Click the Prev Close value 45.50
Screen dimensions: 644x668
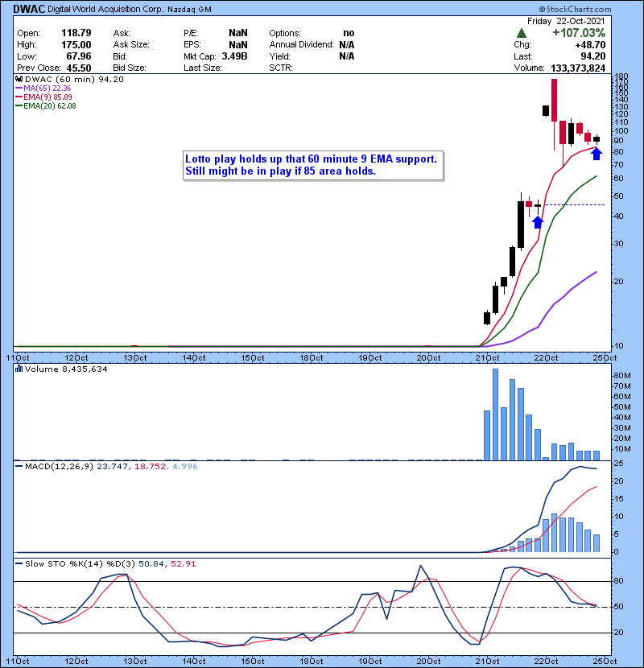point(79,68)
